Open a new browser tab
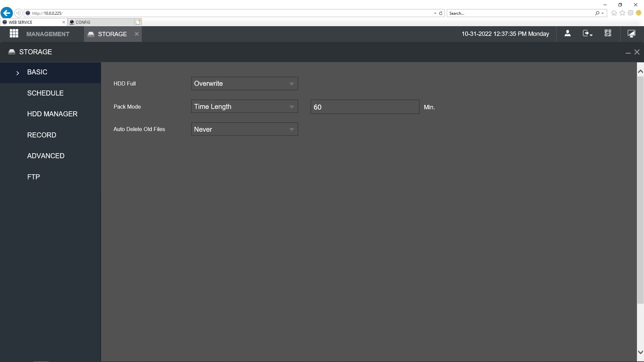The width and height of the screenshot is (644, 362). (138, 22)
